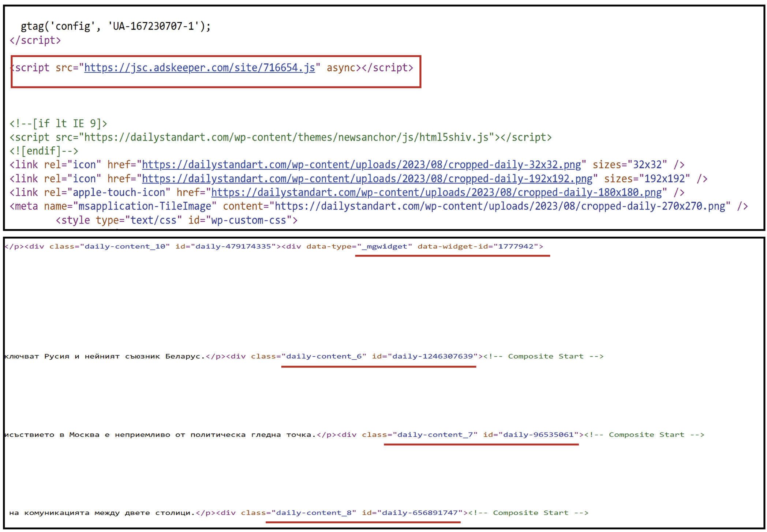This screenshot has height=532, width=767.
Task: Click the msapplication-TileImage meta name
Action: [145, 207]
